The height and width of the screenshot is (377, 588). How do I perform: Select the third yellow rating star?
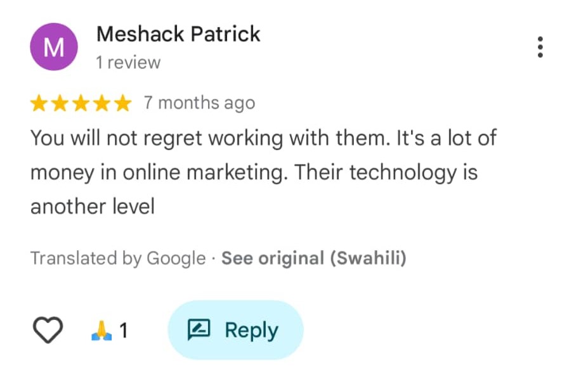pyautogui.click(x=81, y=103)
